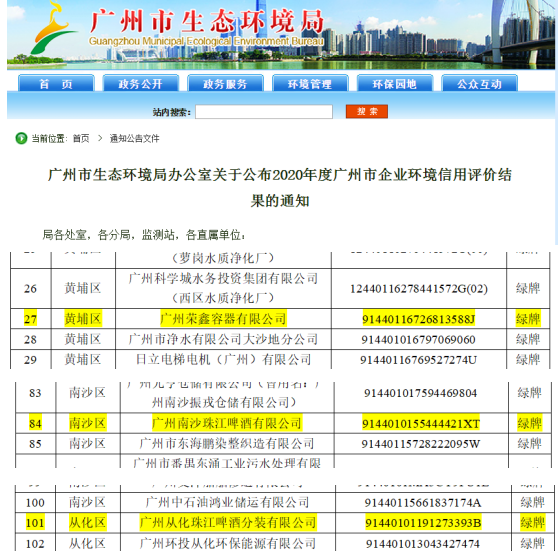This screenshot has width=558, height=560.
Task: Open the 公众互动 navigation tab
Action: [x=479, y=84]
